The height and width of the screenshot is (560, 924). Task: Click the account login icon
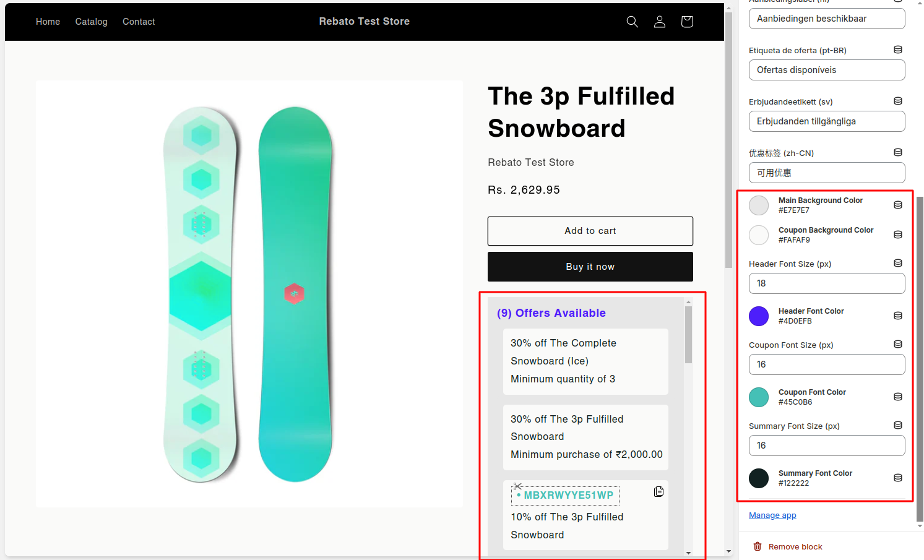[x=660, y=22]
